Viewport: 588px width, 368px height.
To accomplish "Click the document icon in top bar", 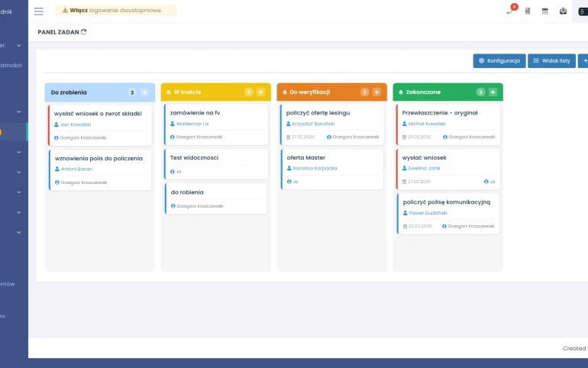I will [528, 11].
